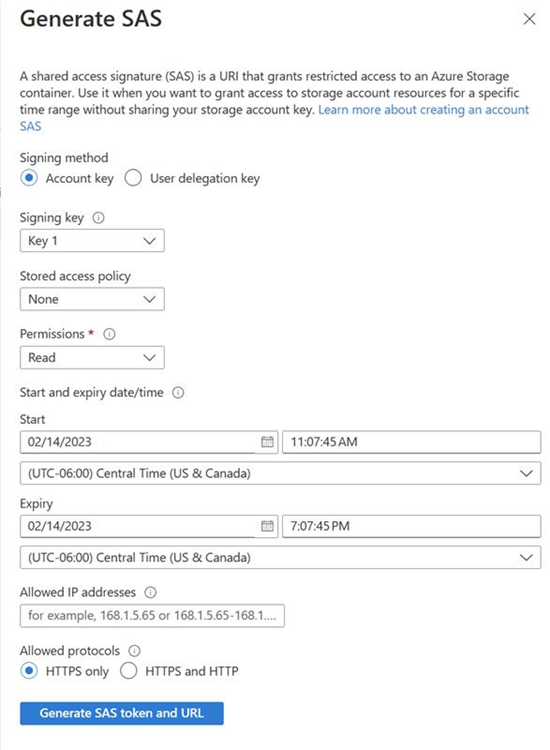Click info icon beside Allowed IP addresses

pyautogui.click(x=151, y=593)
